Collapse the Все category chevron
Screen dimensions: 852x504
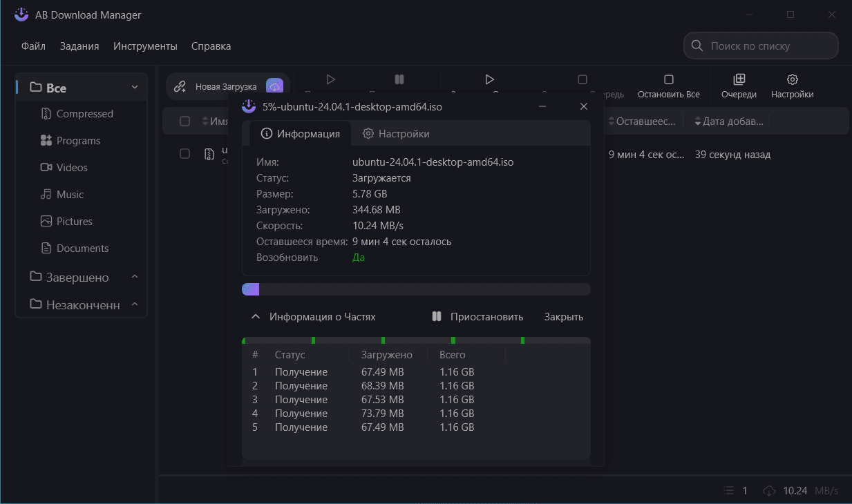click(135, 87)
